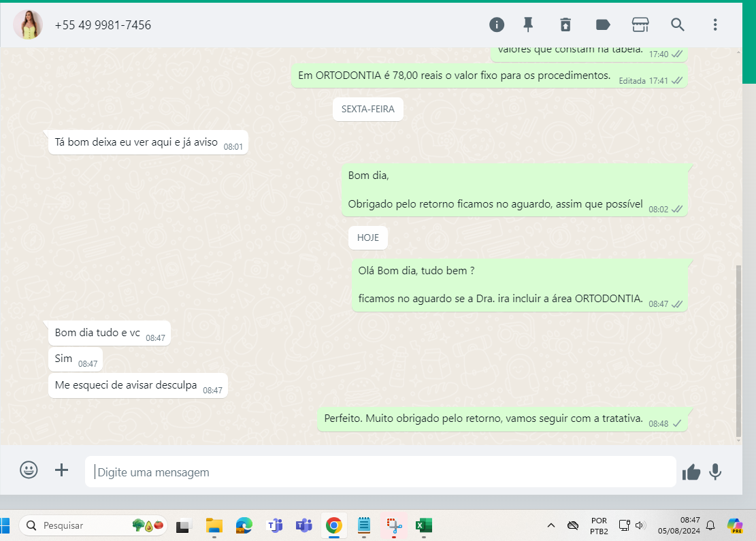The height and width of the screenshot is (541, 756).
Task: Change the POR PTB2 input language
Action: (599, 525)
